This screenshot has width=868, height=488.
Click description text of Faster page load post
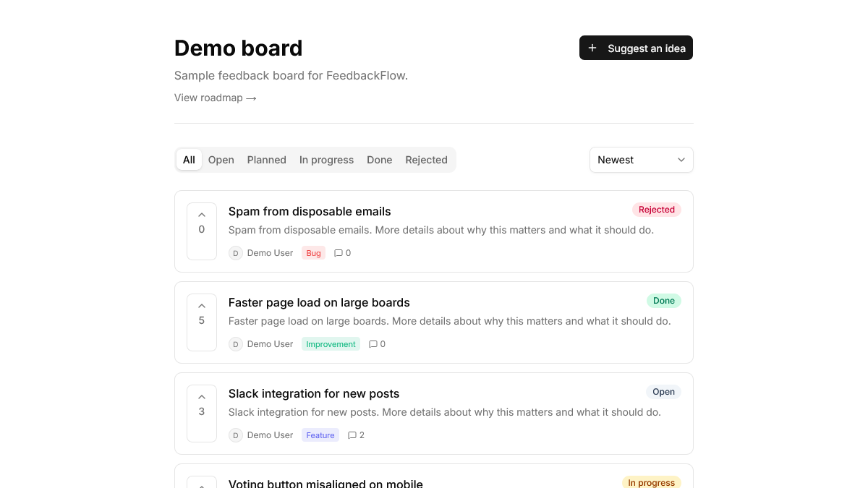coord(450,321)
